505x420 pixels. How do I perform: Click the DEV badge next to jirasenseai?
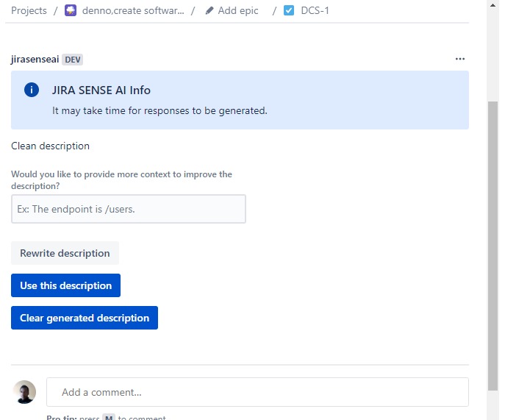(73, 60)
